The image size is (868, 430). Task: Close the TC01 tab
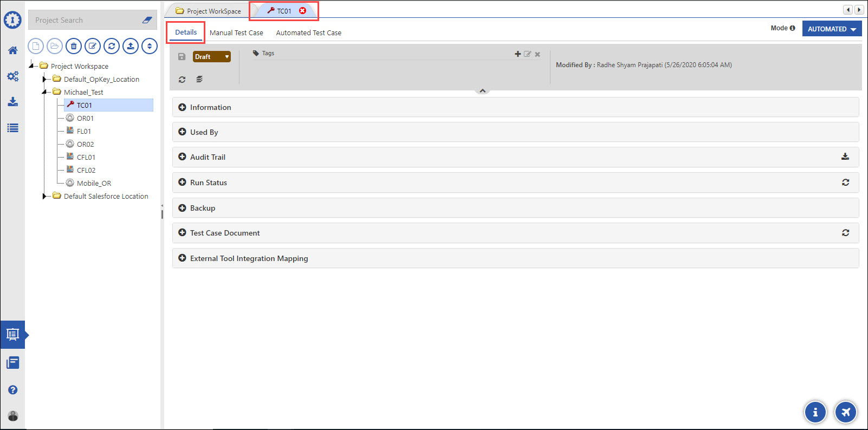pos(302,10)
